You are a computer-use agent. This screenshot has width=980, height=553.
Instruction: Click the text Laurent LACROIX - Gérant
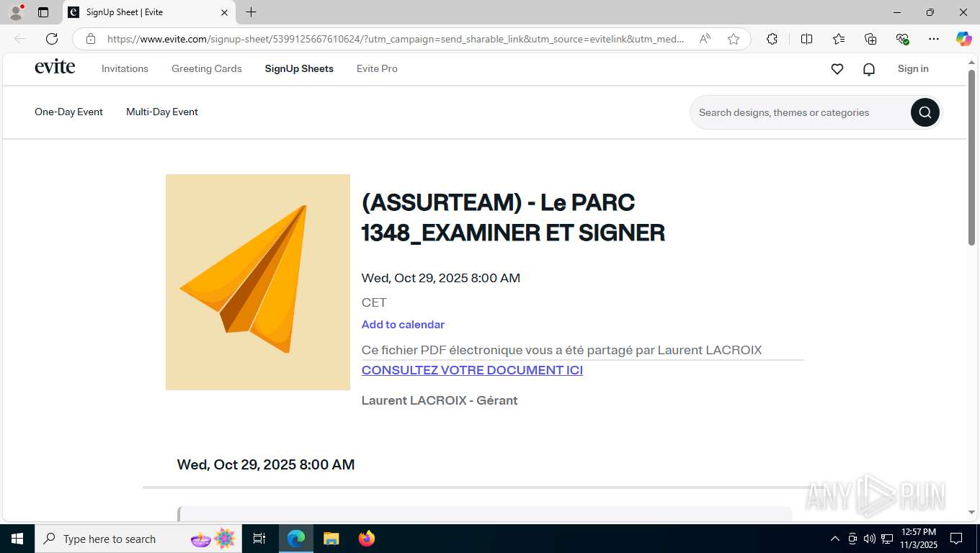[440, 400]
